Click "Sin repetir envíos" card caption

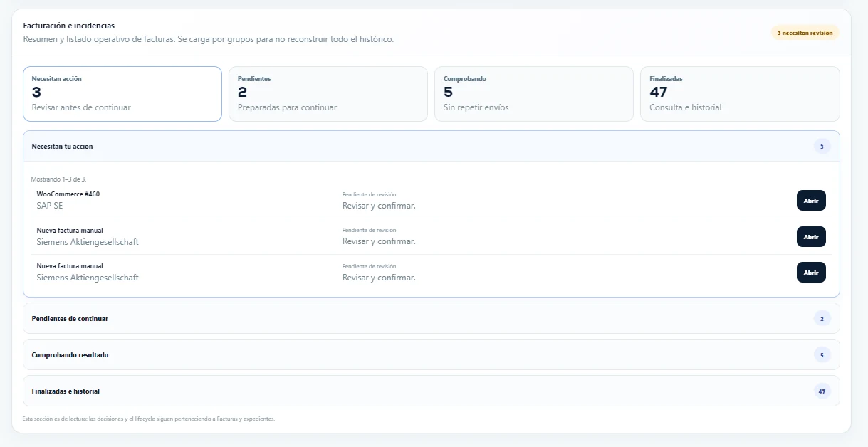[x=476, y=107]
